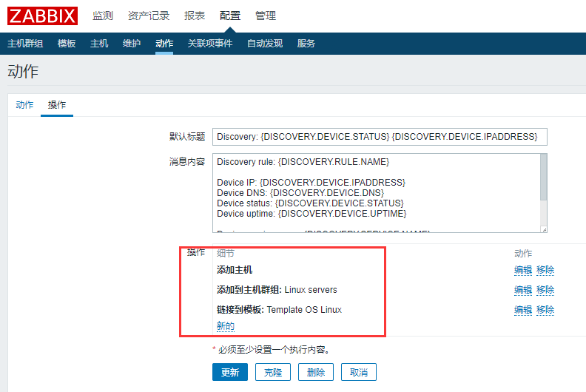Go to 主机群组 submenu
The image size is (586, 392).
coord(25,44)
